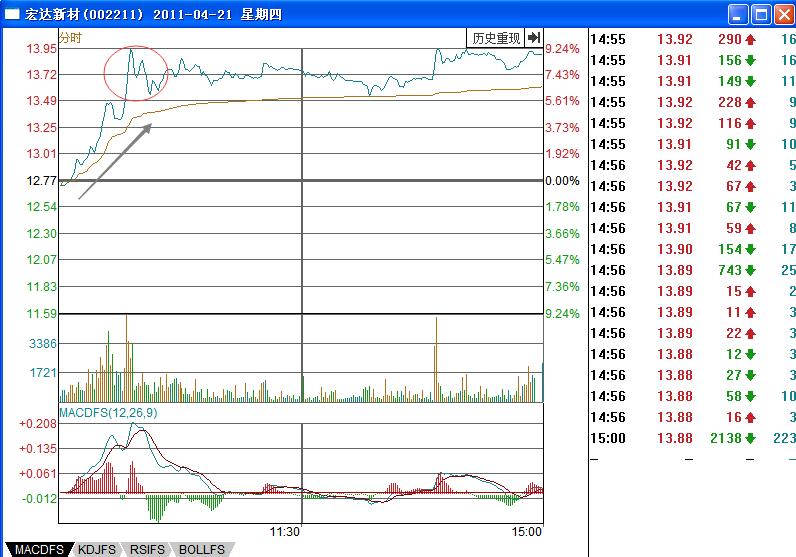Click the red up arrow next to volume 290

[750, 39]
